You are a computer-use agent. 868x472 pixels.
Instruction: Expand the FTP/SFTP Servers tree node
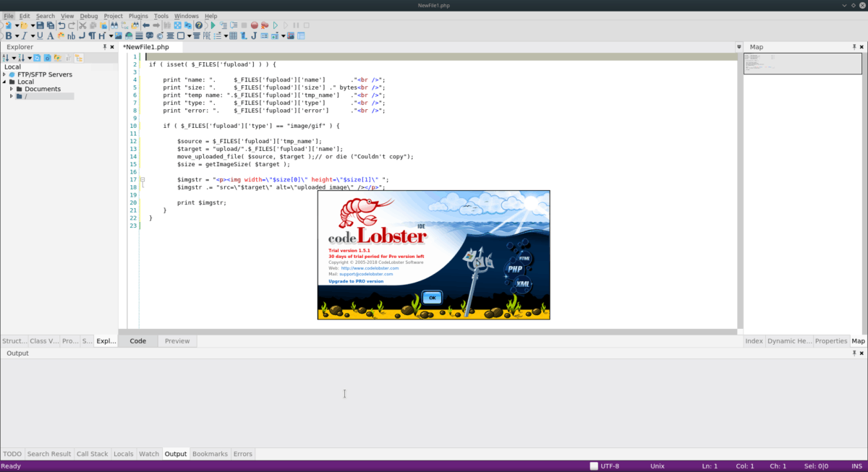click(4, 74)
